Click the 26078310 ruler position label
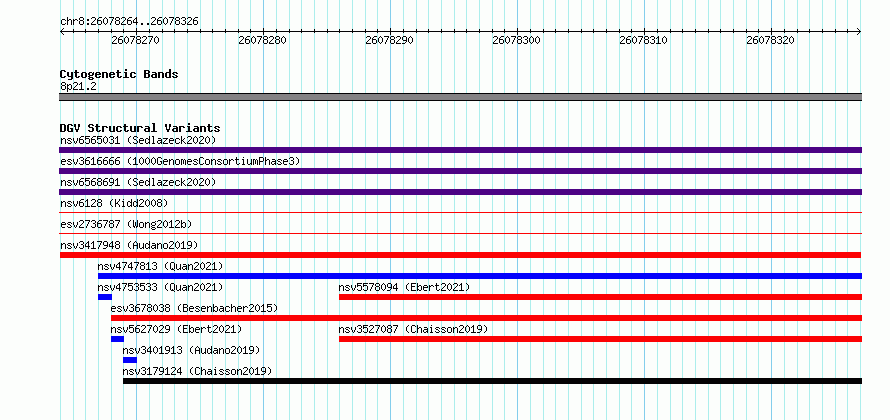Image resolution: width=890 pixels, height=420 pixels. tap(644, 40)
